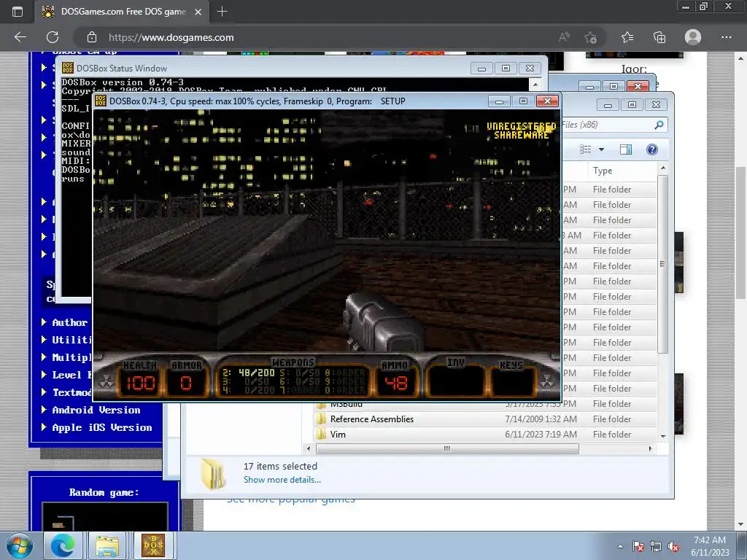Open the browser profile avatar
Image resolution: width=747 pixels, height=560 pixels.
(x=693, y=37)
